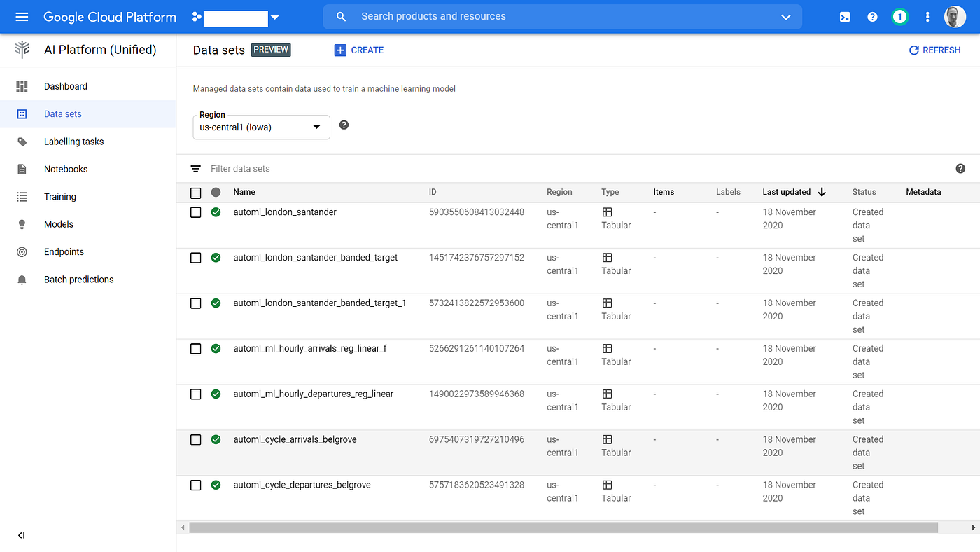Check the select-all data sets checkbox
The image size is (980, 552).
coord(195,192)
